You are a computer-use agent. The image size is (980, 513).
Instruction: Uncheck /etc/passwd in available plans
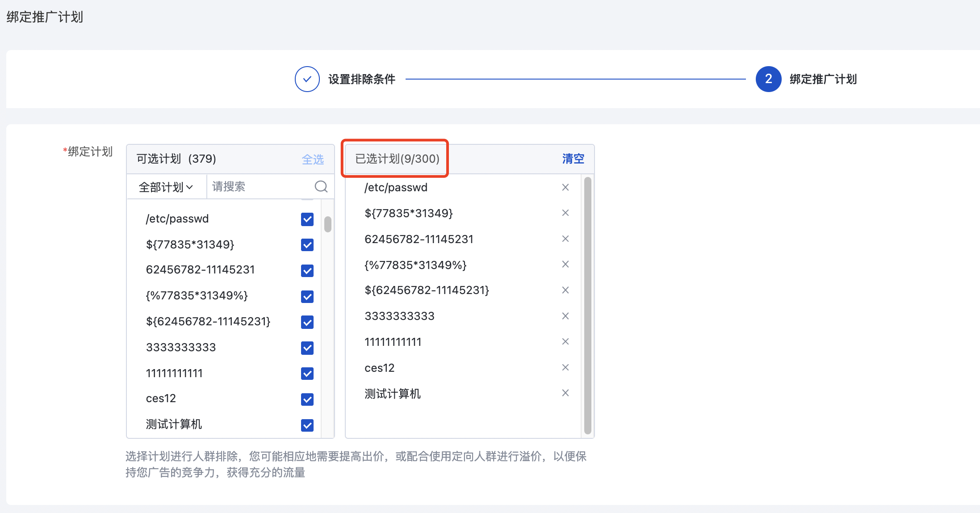tap(307, 219)
